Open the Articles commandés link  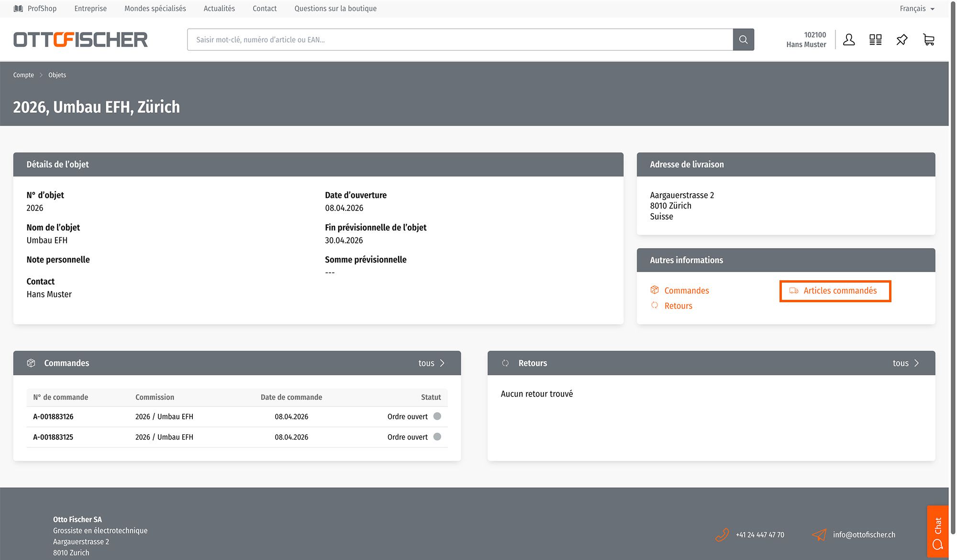click(840, 291)
